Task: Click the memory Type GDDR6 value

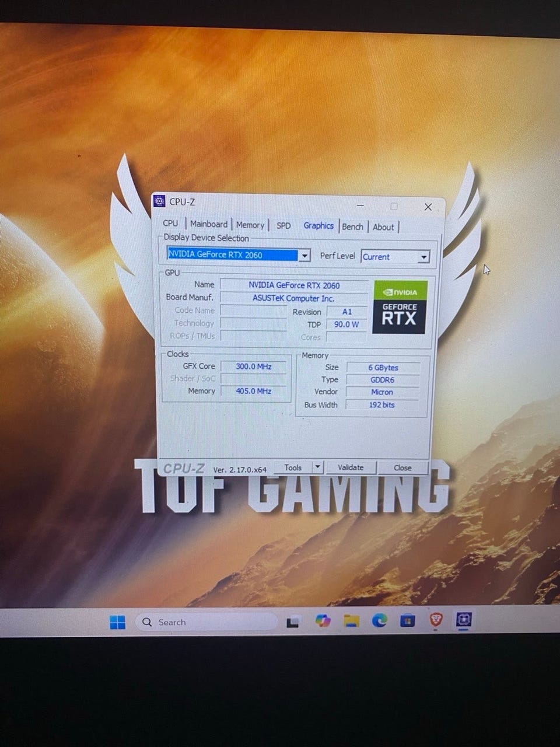Action: pos(383,380)
